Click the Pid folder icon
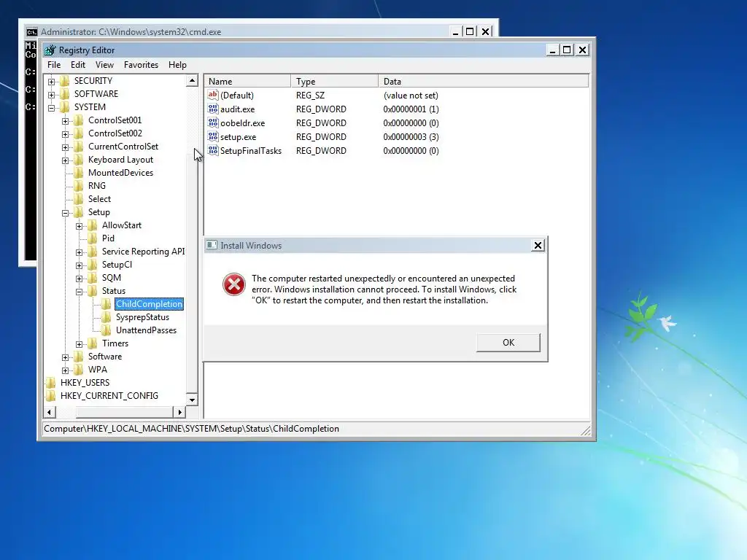The height and width of the screenshot is (560, 747). click(x=93, y=238)
